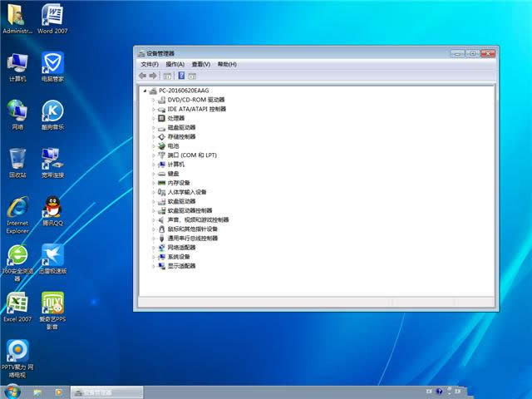Launch the Excel 2007 desktop shortcut
Screen dimensions: 532x399
coord(17,307)
